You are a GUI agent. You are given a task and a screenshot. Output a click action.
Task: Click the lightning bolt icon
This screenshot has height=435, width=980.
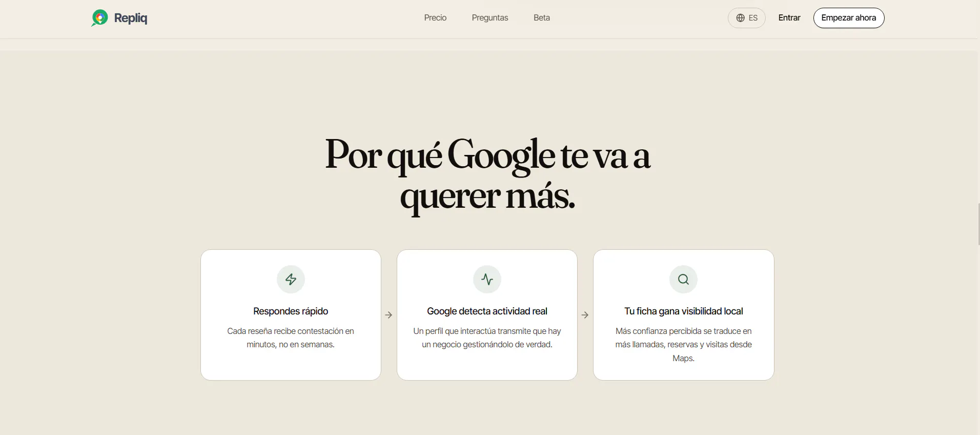point(291,279)
